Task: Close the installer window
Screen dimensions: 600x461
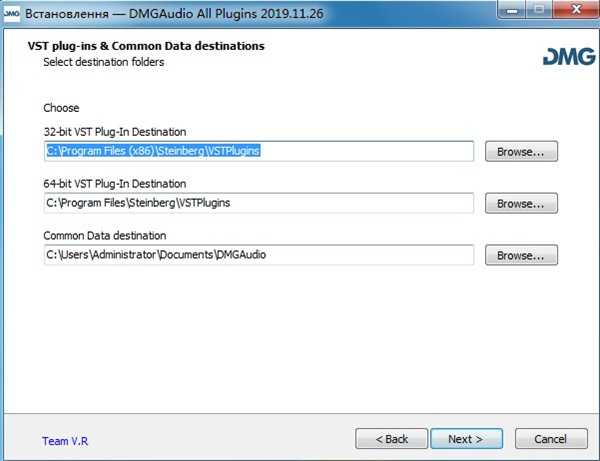Action: [576, 10]
